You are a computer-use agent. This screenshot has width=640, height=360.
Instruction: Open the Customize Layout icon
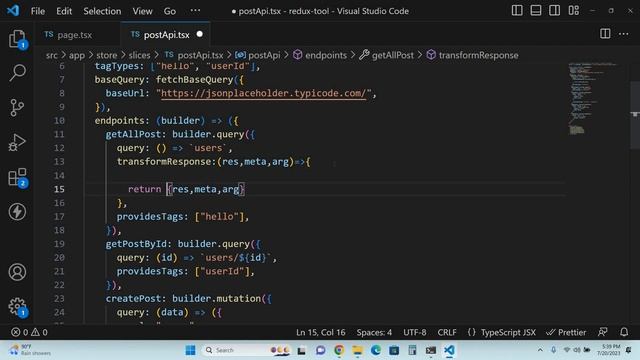click(x=573, y=11)
